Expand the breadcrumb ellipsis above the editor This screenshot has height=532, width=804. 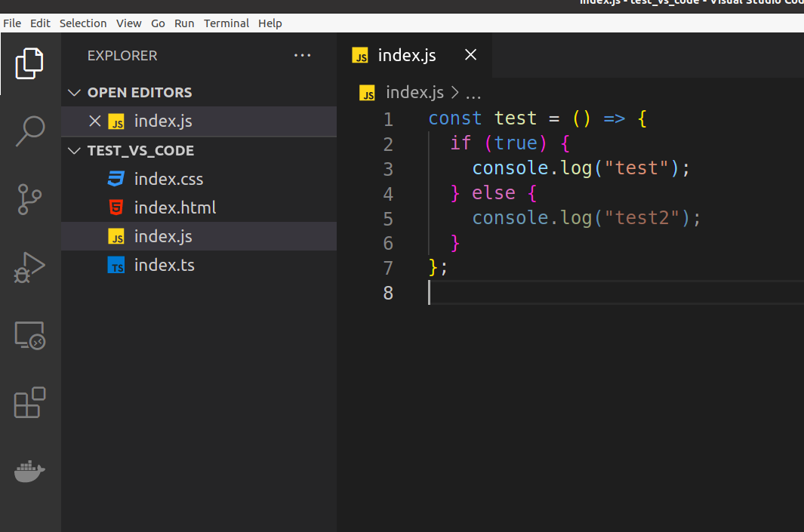tap(473, 92)
